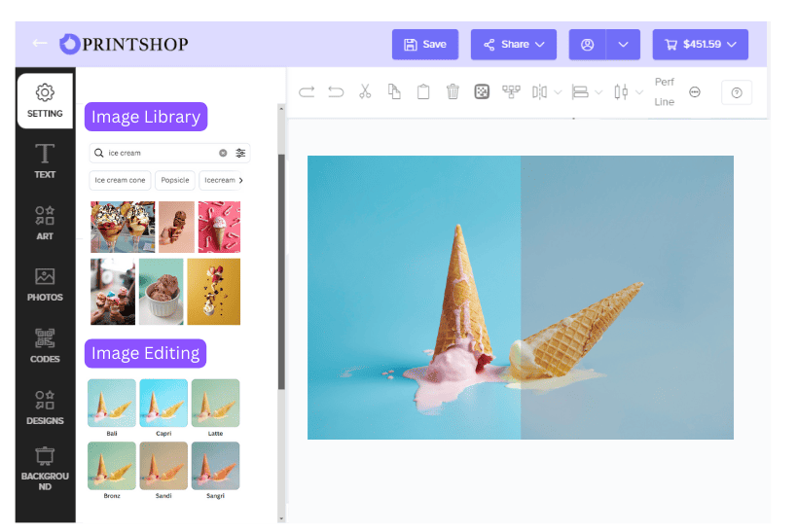Image resolution: width=797 pixels, height=532 pixels.
Task: Open search filters slider icon
Action: point(240,153)
